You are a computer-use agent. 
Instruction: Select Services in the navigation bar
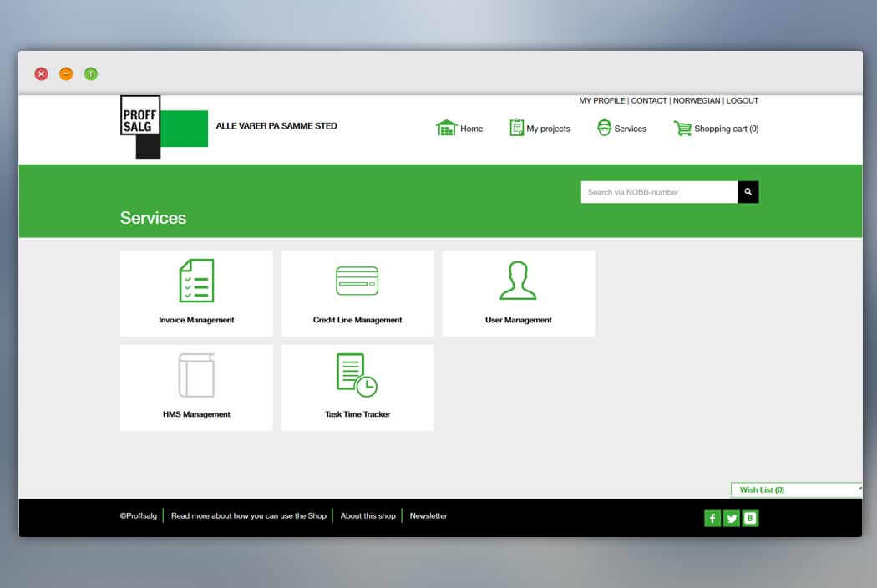[x=621, y=128]
